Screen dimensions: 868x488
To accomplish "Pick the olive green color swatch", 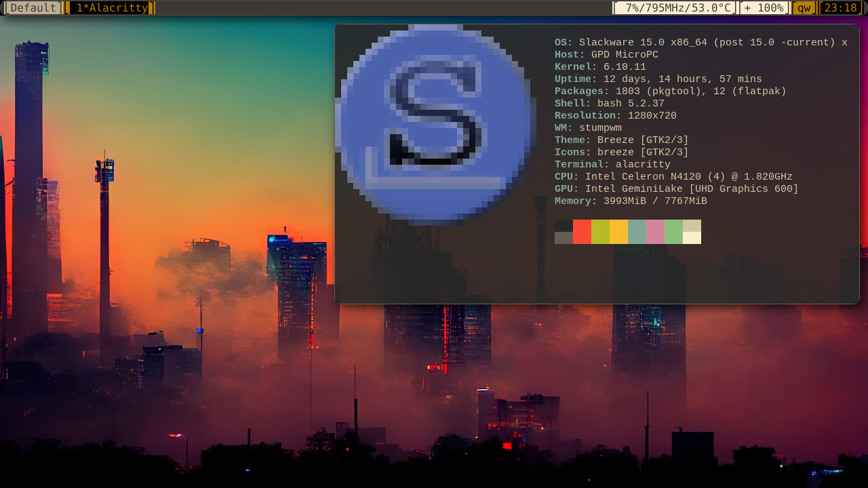I will tap(600, 232).
